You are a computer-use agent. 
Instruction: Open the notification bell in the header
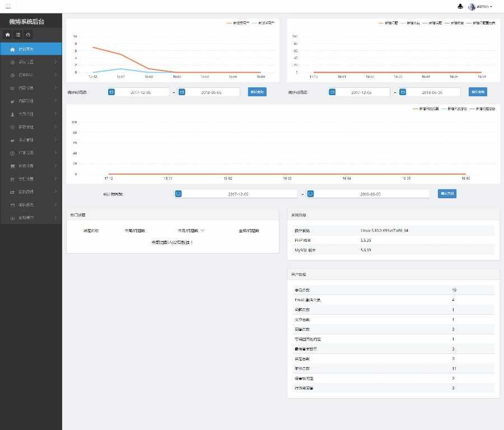460,6
